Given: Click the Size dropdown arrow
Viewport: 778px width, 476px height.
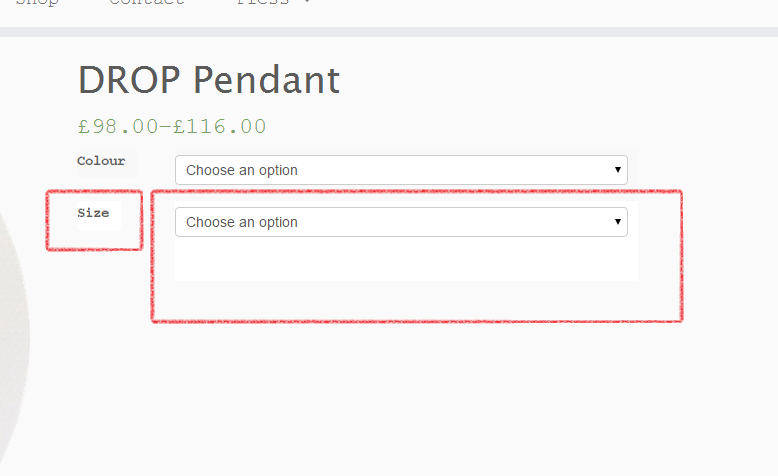Looking at the screenshot, I should click(x=617, y=222).
